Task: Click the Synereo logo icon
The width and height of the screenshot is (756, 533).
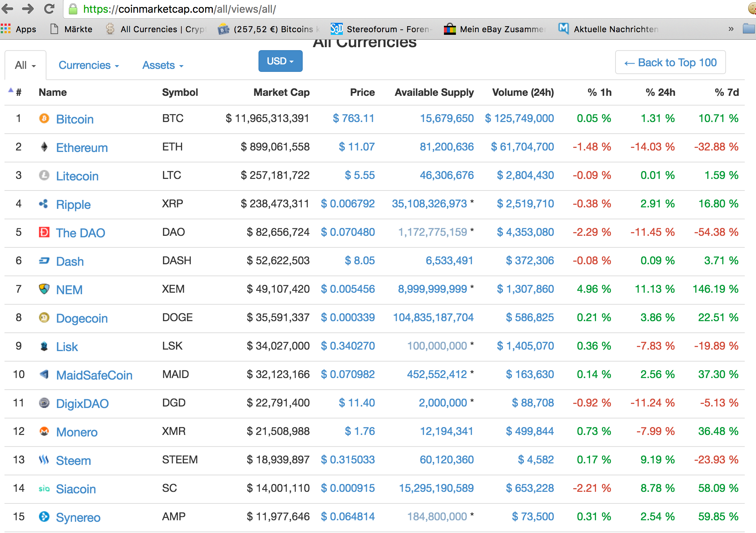Action: click(44, 517)
